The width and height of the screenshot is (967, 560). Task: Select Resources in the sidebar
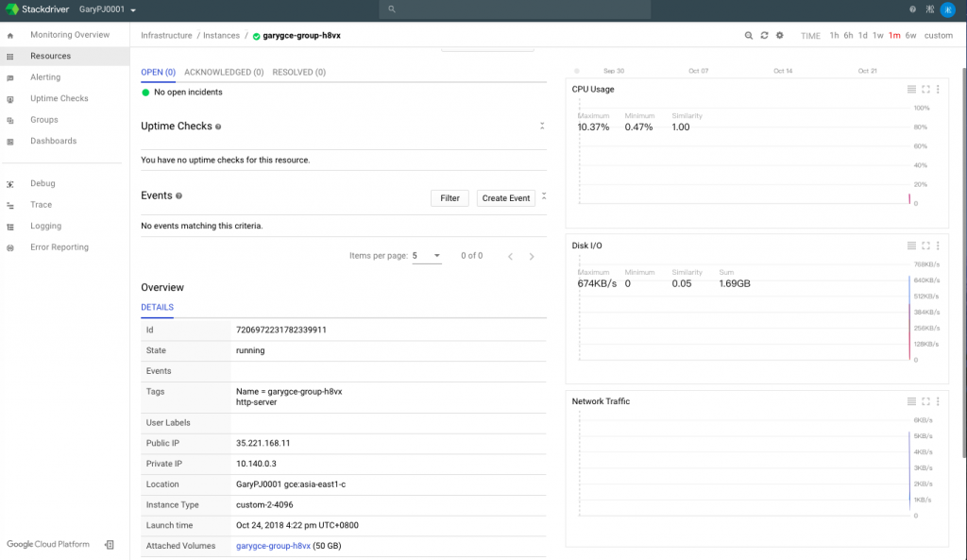[51, 56]
